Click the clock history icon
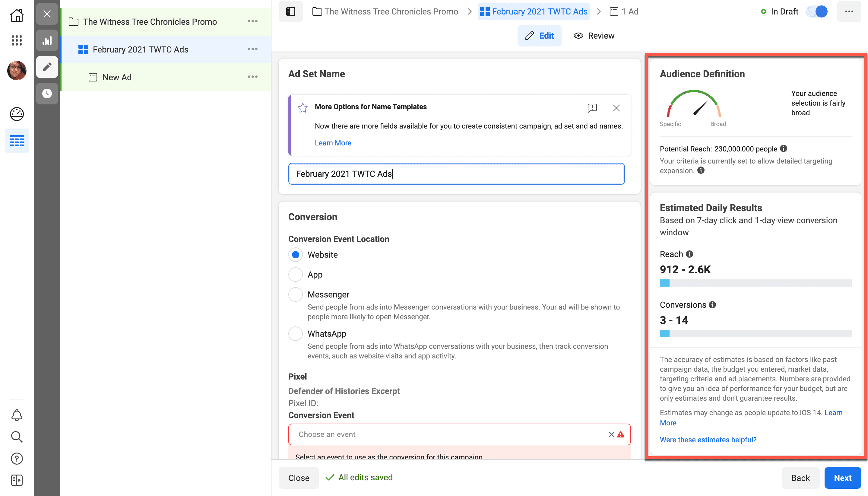The image size is (868, 496). tap(47, 93)
